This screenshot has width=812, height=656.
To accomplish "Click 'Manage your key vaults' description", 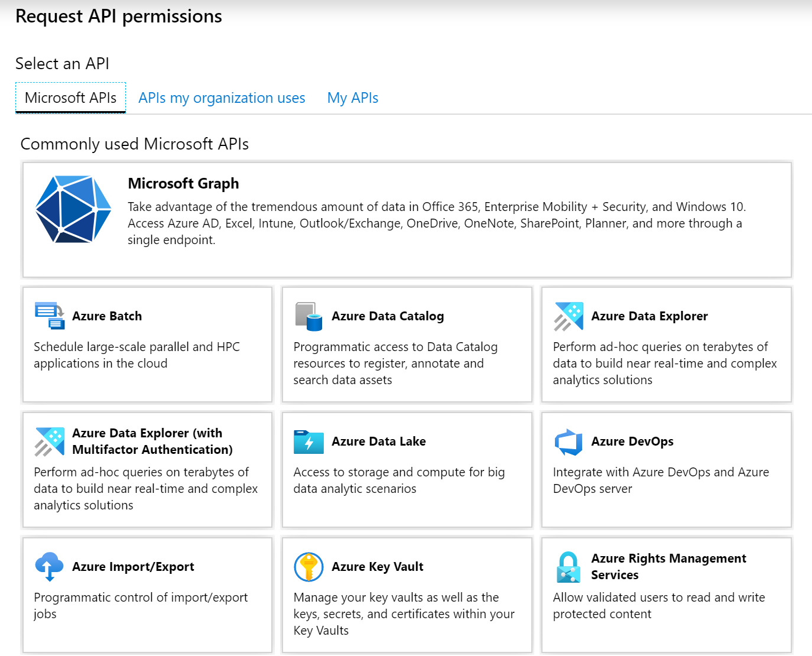I will [x=404, y=614].
